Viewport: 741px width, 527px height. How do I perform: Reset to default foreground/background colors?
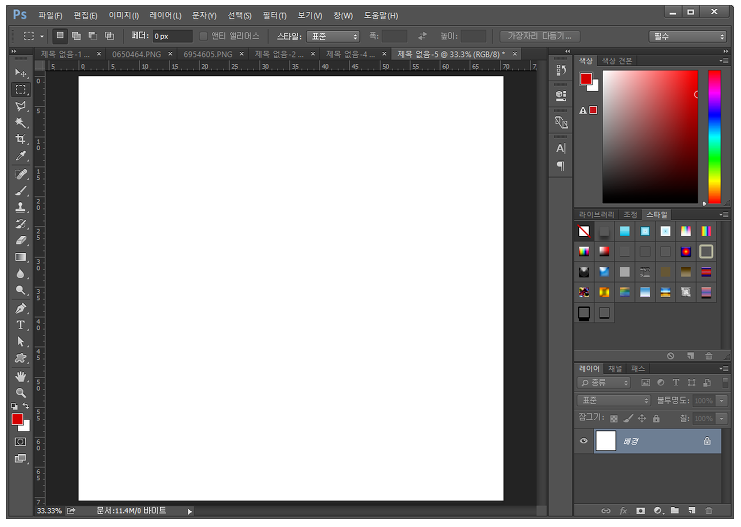pos(14,406)
